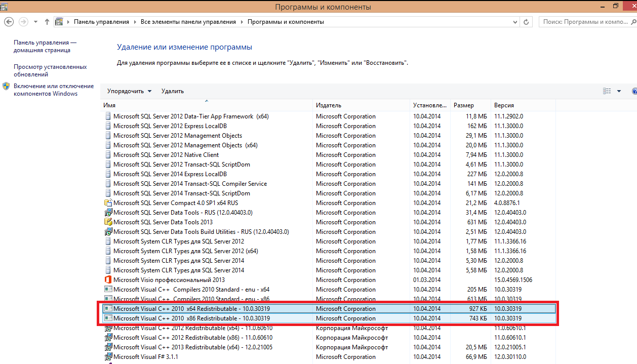Select icon of SQL Server 2012 Data-Tier App Framework
Image resolution: width=637 pixels, height=364 pixels.
tap(108, 116)
